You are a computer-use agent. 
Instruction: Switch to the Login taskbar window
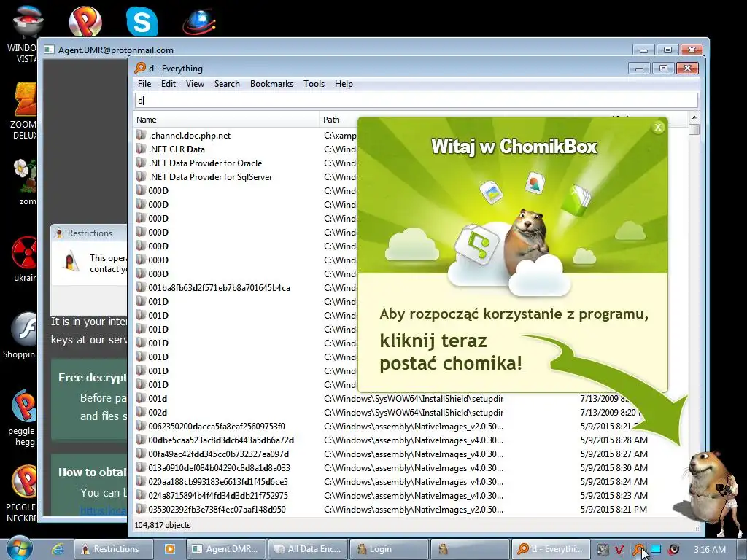click(x=390, y=549)
